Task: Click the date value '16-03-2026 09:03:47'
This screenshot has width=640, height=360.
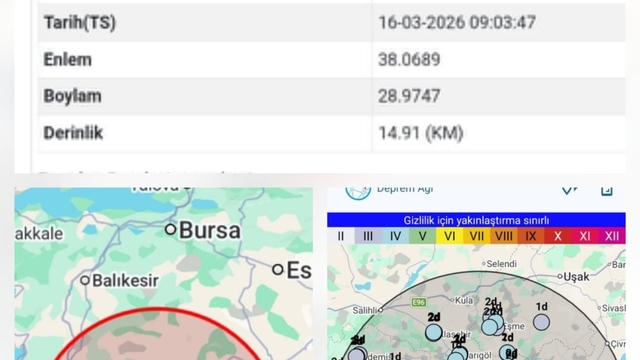Action: (457, 22)
